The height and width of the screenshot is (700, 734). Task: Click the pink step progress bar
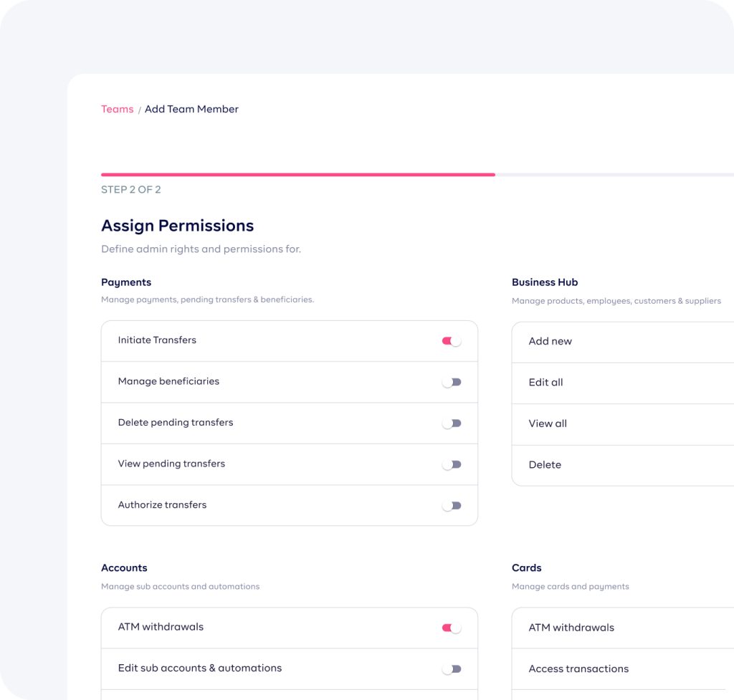tap(298, 175)
